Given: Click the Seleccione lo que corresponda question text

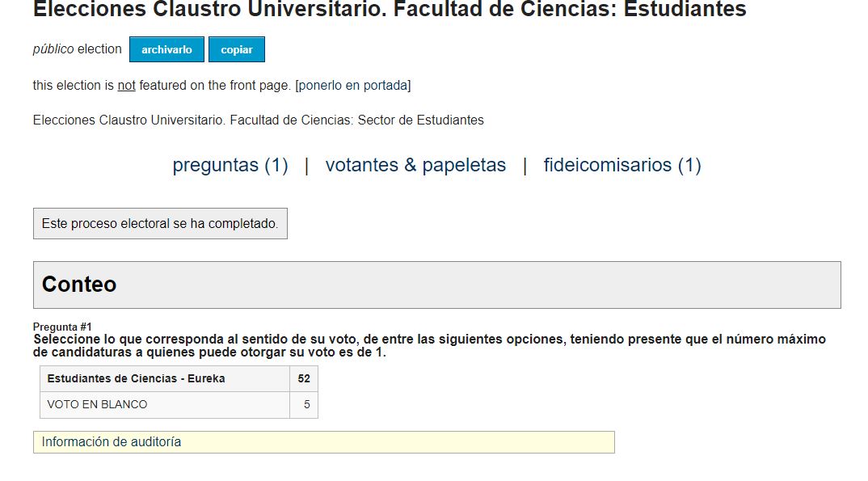Looking at the screenshot, I should click(x=429, y=345).
